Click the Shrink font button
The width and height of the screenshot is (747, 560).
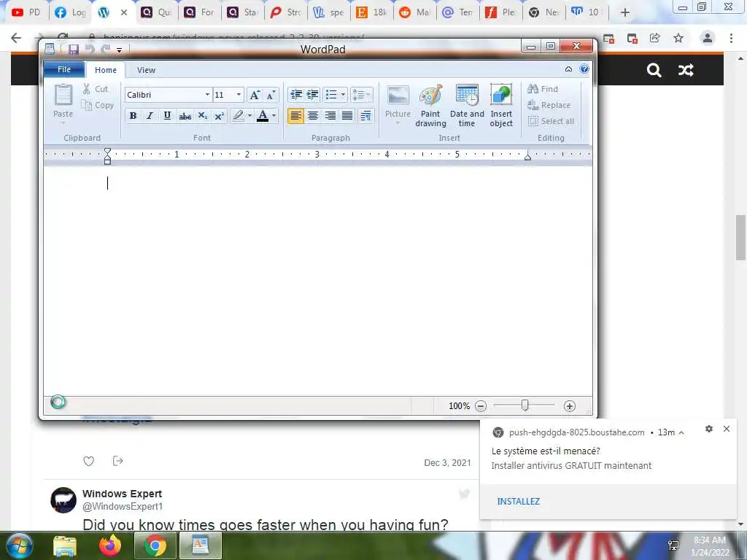(271, 95)
